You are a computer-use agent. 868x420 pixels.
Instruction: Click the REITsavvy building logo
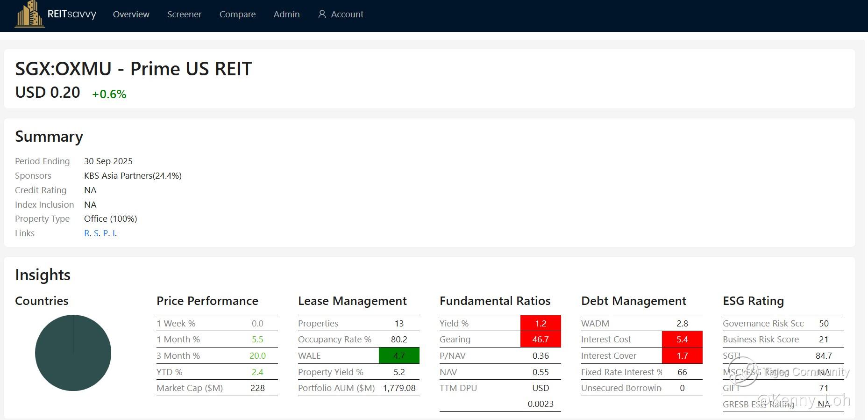tap(30, 14)
